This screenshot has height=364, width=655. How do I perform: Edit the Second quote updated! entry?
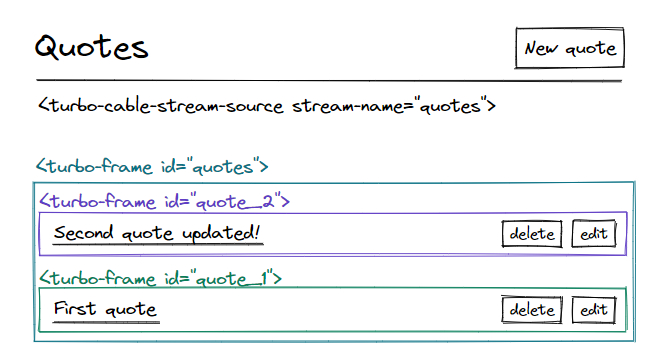pyautogui.click(x=594, y=234)
